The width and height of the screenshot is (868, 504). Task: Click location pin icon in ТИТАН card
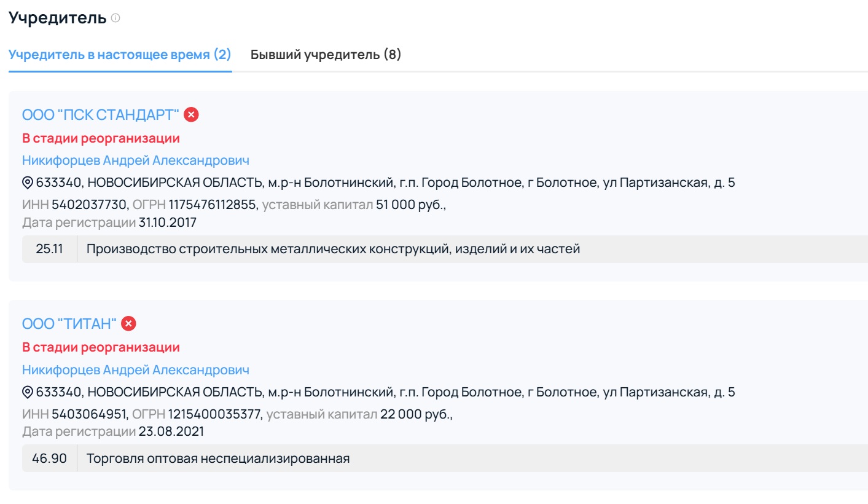(x=28, y=392)
